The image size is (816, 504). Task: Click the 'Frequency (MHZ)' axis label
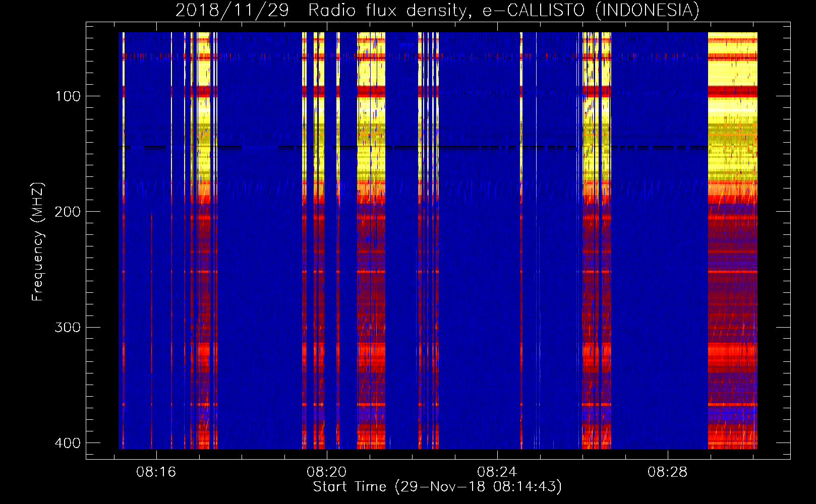coord(38,242)
